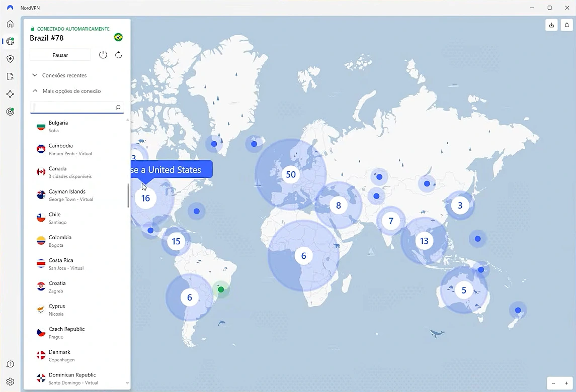Open the notifications bell icon
The width and height of the screenshot is (576, 392).
pyautogui.click(x=567, y=25)
